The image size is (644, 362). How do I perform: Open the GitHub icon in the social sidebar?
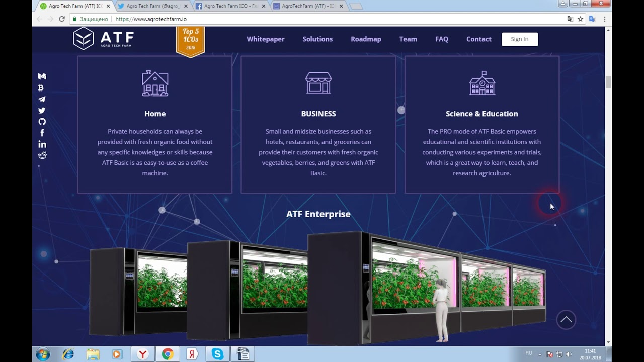click(42, 122)
